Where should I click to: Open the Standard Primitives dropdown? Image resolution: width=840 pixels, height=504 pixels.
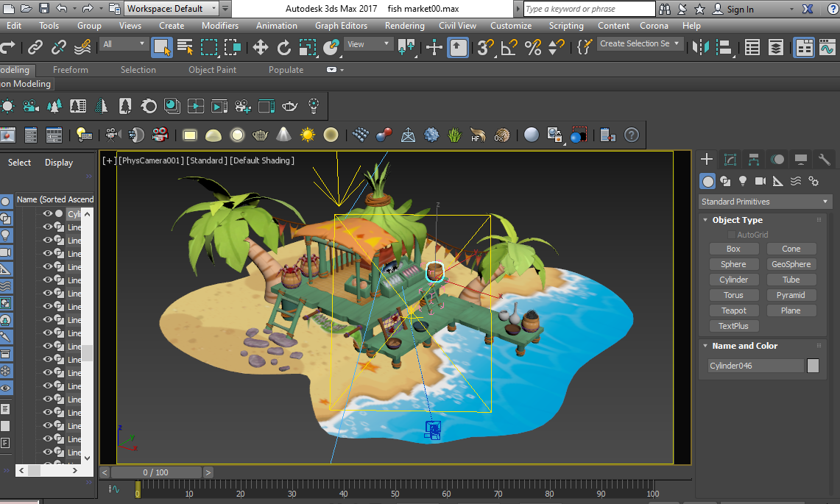point(764,202)
